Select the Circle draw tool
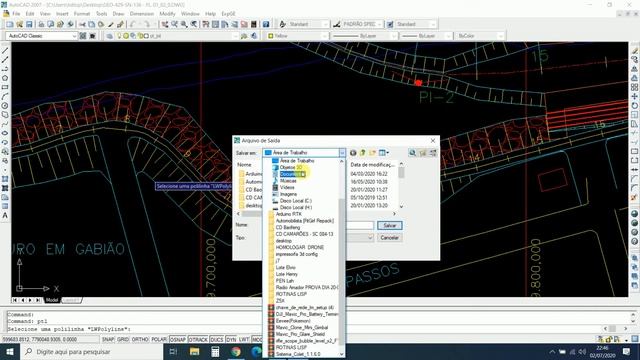640x360 pixels. point(5,106)
